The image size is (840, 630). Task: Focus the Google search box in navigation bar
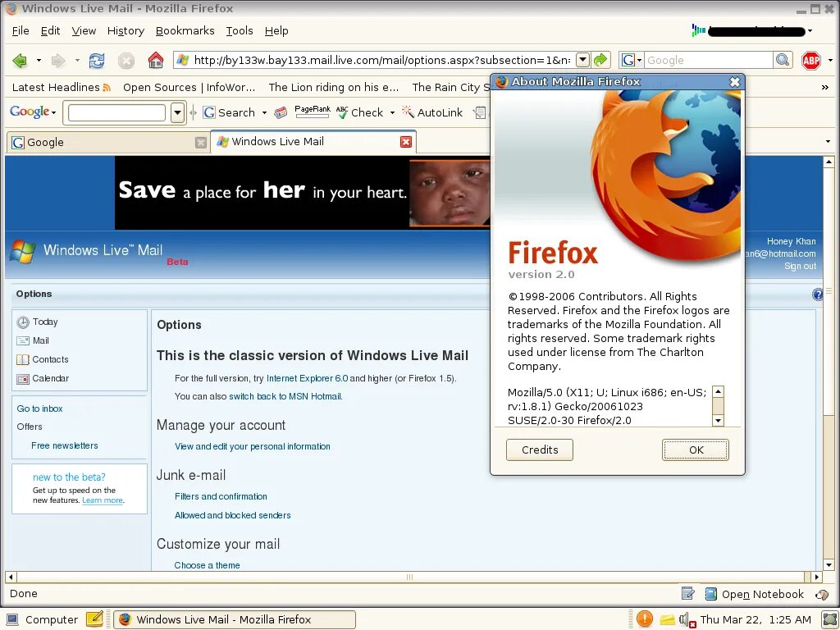click(x=708, y=59)
